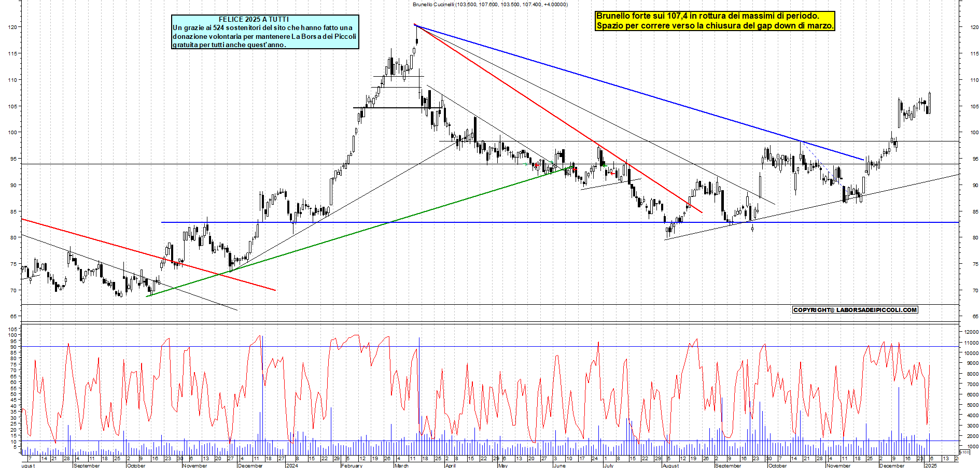
Task: Click the '7000' volume axis value
Action: pos(973,384)
